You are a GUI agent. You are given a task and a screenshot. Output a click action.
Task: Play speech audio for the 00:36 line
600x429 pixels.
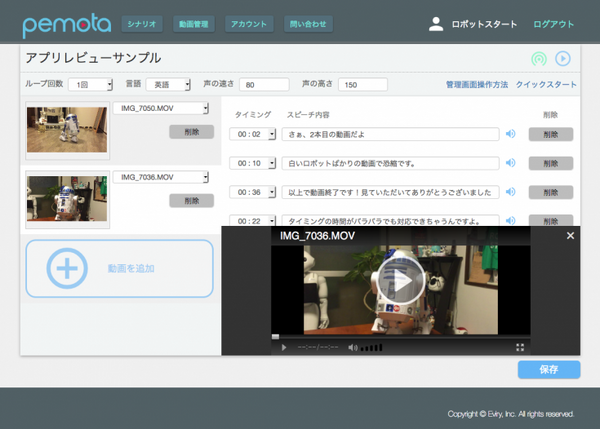(x=510, y=192)
